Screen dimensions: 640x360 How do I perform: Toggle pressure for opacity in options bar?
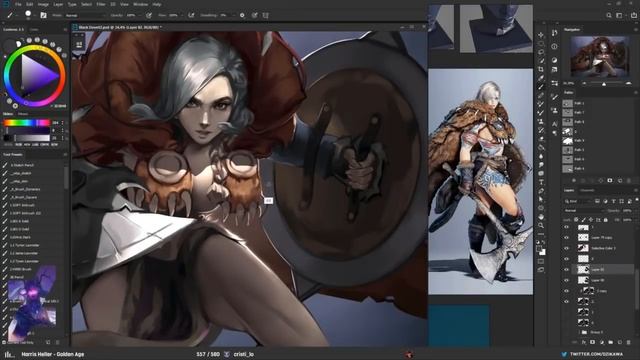pos(149,15)
